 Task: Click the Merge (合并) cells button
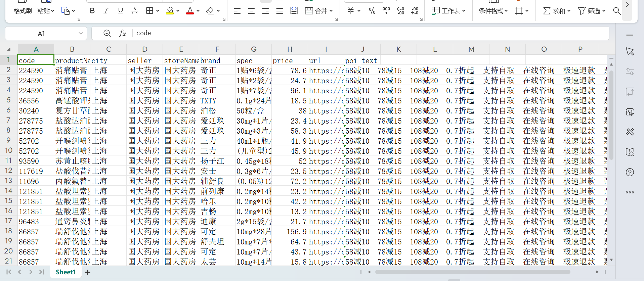[x=319, y=11]
